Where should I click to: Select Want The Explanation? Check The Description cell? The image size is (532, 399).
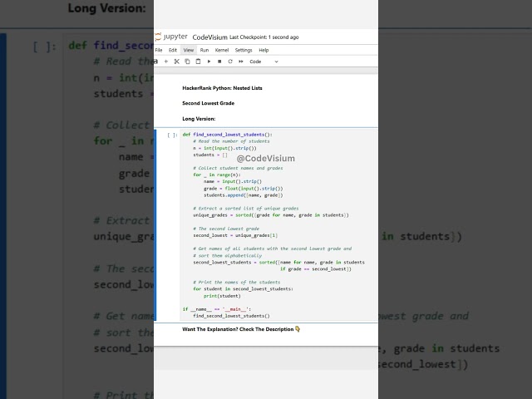241,329
